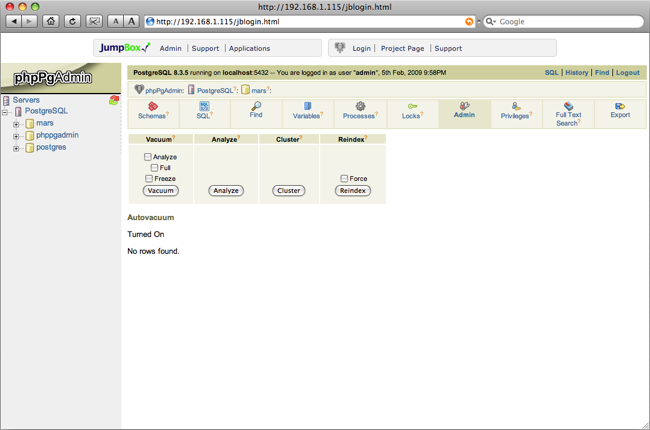Open the SQL link in top bar

coord(551,73)
